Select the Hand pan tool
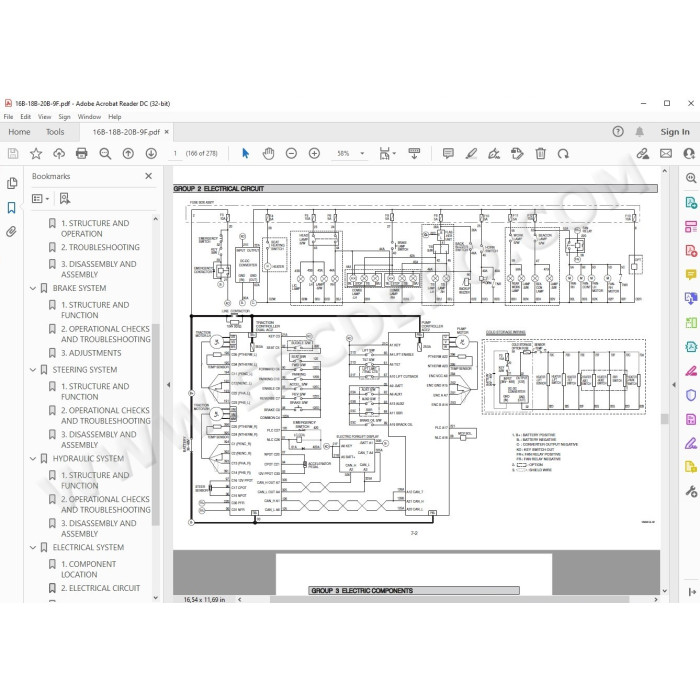 (268, 154)
